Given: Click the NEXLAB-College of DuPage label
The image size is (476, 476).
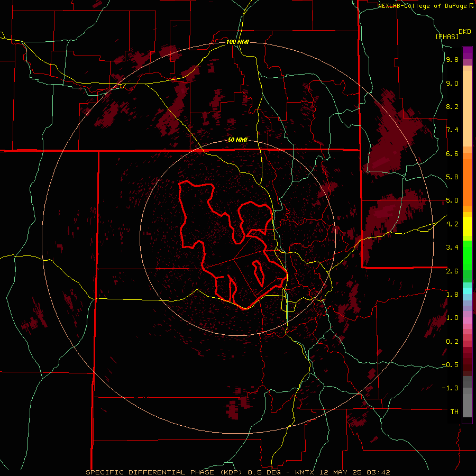Looking at the screenshot, I should (423, 6).
